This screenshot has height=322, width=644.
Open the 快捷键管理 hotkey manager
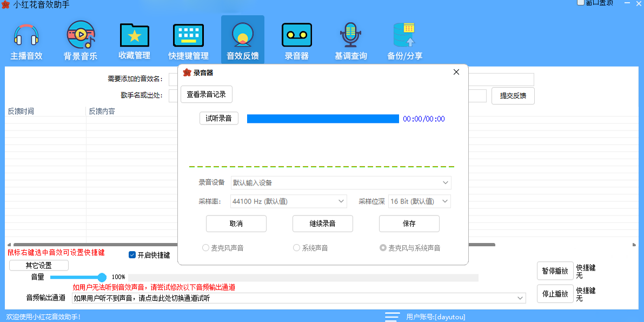[x=188, y=39]
